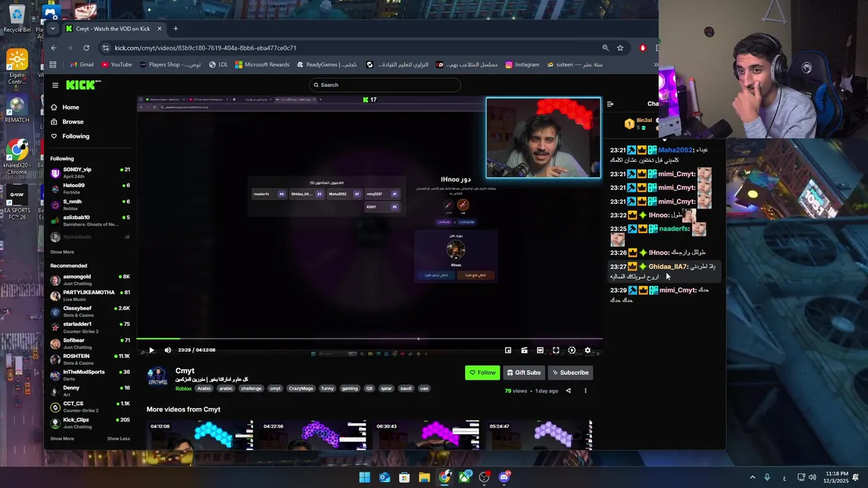Collapse recommended list with Show Less

tap(119, 439)
